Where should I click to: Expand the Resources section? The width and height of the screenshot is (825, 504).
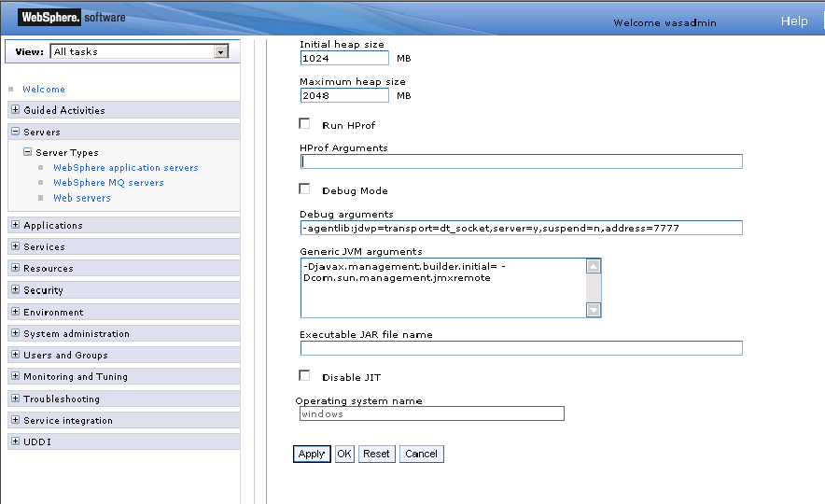(x=15, y=268)
